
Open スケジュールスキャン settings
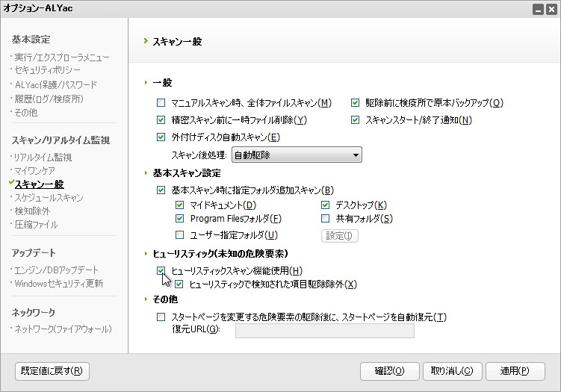pos(49,198)
